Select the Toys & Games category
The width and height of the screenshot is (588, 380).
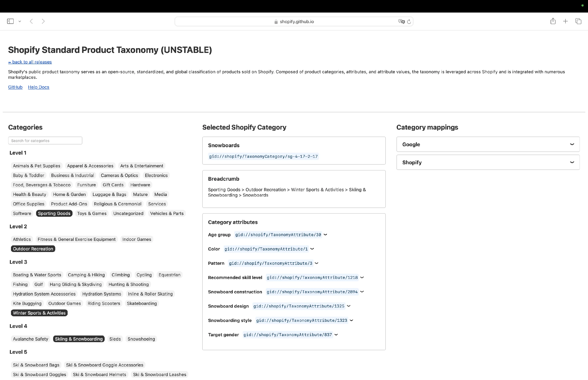[x=92, y=213]
